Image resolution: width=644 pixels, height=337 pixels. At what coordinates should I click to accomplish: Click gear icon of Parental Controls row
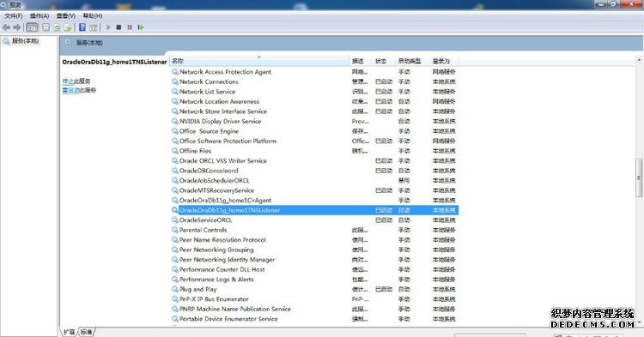pos(175,230)
